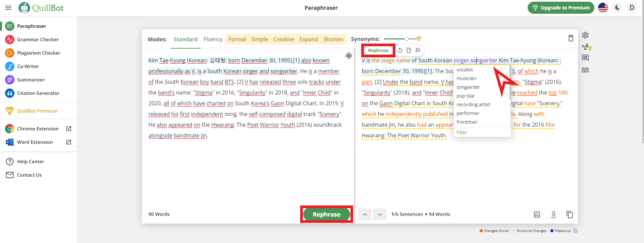Click the Citation Generator quote icon
This screenshot has height=243, width=644.
10,93
